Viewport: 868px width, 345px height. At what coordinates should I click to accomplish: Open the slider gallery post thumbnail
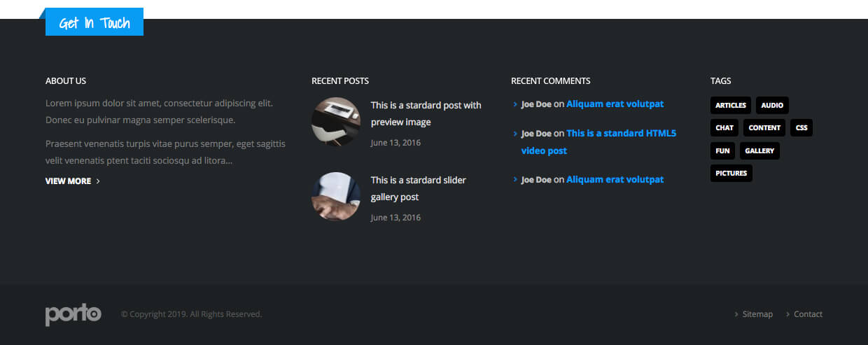(x=336, y=197)
